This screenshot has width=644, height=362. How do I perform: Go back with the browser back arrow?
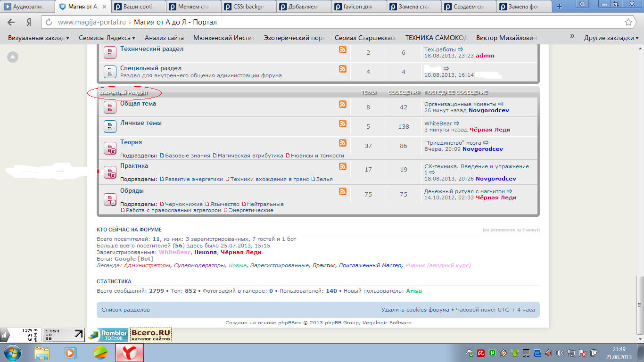[x=11, y=22]
